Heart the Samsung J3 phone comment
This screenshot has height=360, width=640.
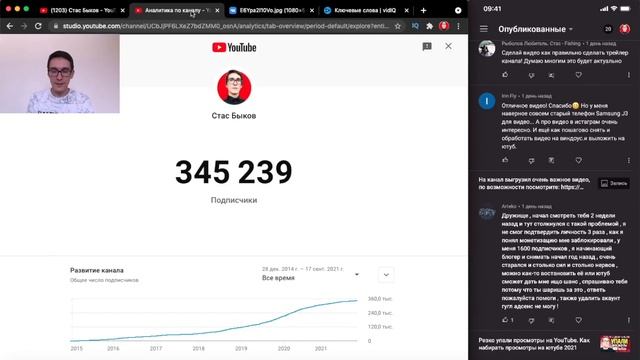pos(578,161)
